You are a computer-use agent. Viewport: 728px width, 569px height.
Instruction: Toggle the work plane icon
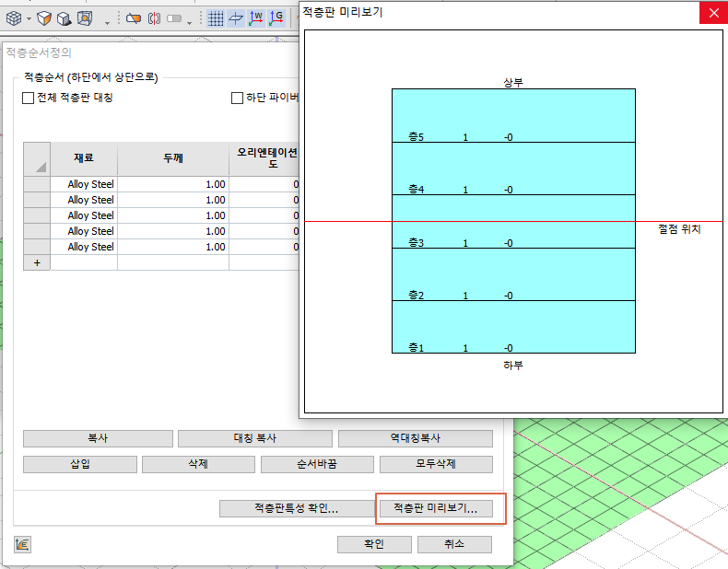(x=236, y=18)
